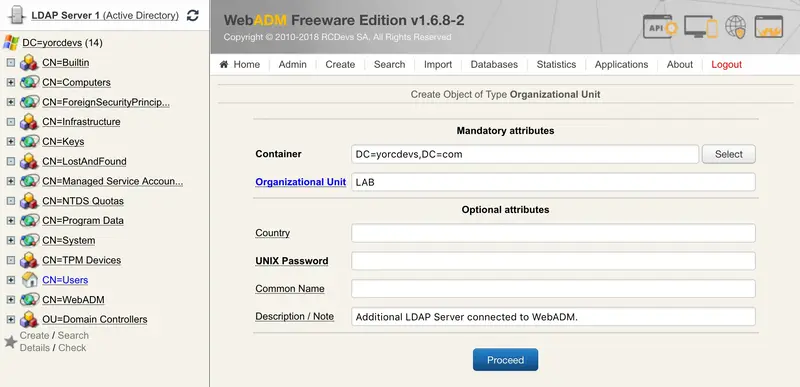The width and height of the screenshot is (800, 387).
Task: Open the Databases menu
Action: click(494, 65)
